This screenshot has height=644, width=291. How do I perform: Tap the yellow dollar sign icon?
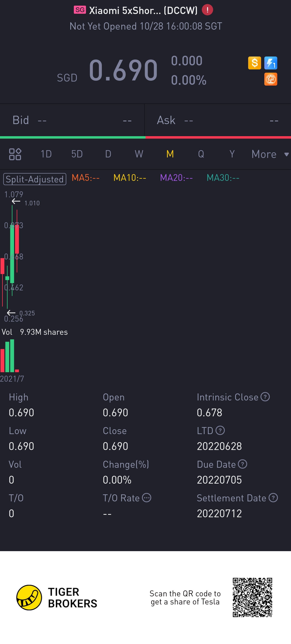(254, 63)
